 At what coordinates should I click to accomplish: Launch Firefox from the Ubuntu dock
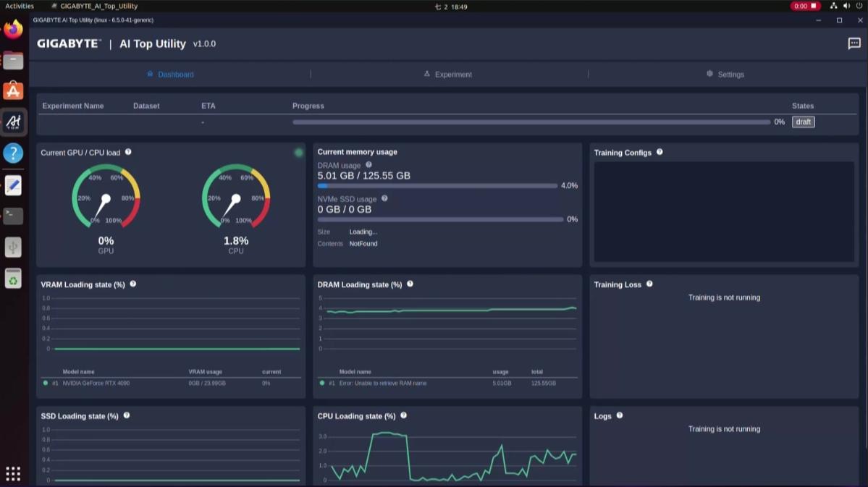pos(13,30)
